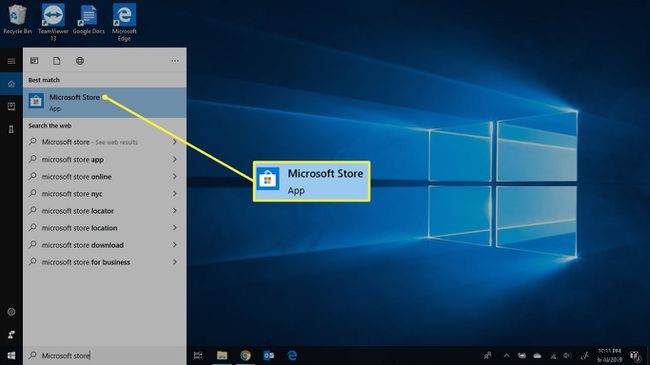Open Google Chrome from the taskbar
The image size is (650, 365).
click(245, 355)
